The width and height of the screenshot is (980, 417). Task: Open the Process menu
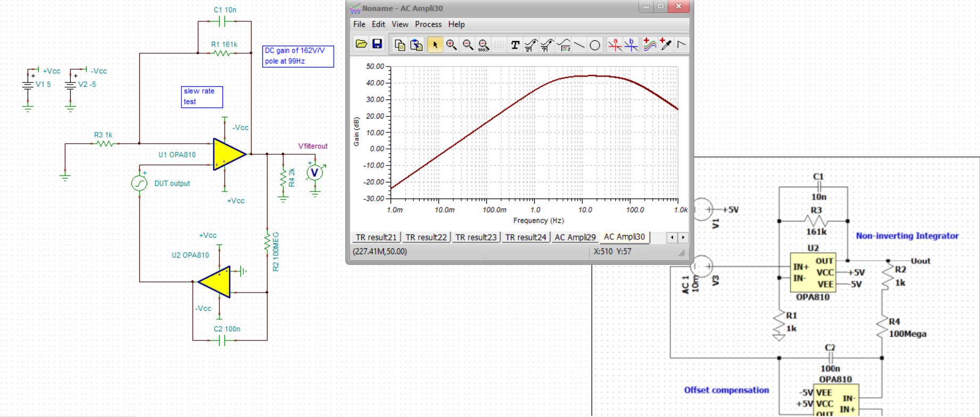[x=428, y=24]
